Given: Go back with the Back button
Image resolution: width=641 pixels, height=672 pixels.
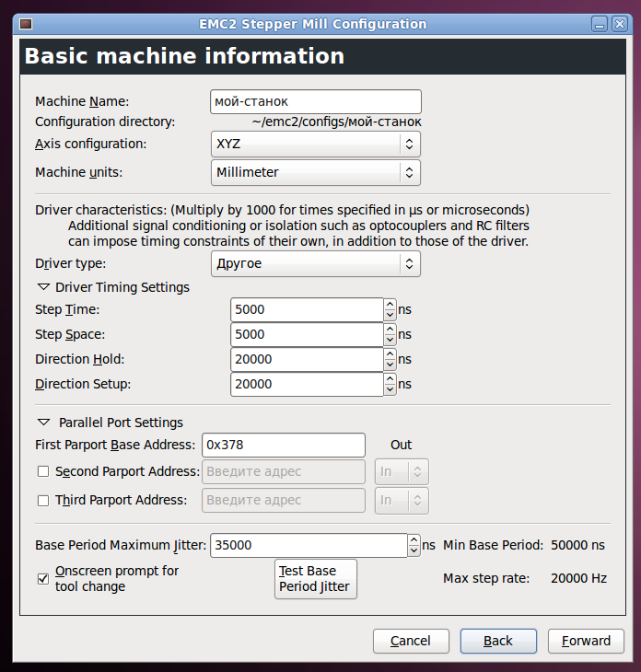Looking at the screenshot, I should [x=498, y=641].
